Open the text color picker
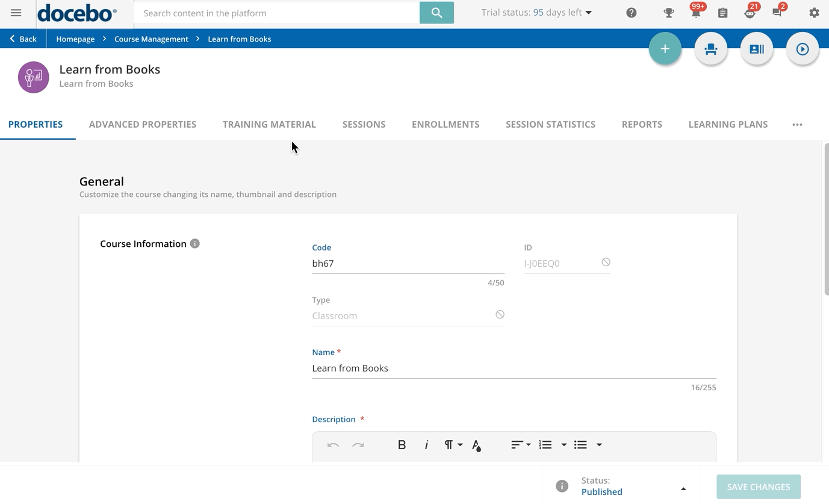829x504 pixels. (476, 446)
